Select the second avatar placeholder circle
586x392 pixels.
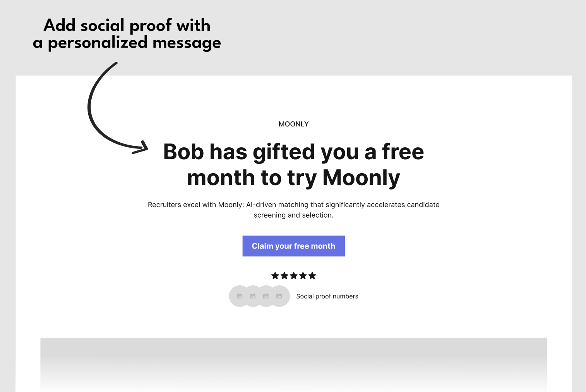pyautogui.click(x=253, y=296)
